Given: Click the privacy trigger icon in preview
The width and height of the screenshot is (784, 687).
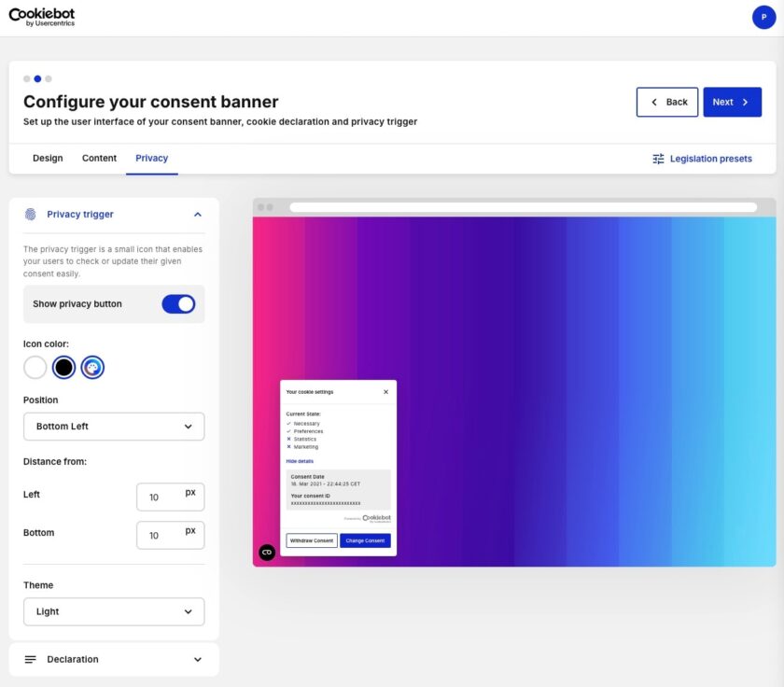Looking at the screenshot, I should point(267,553).
